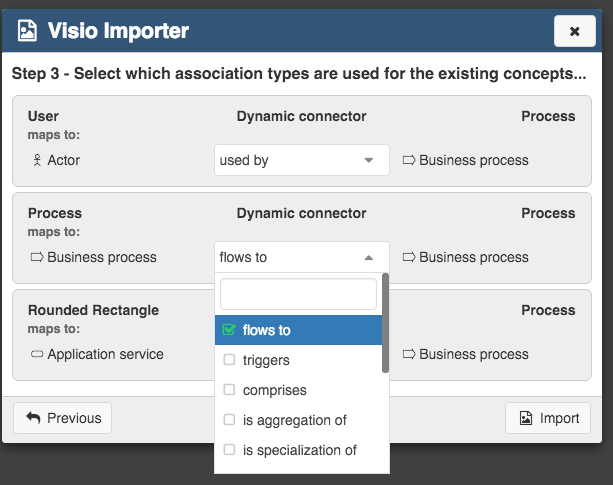613x485 pixels.
Task: Click the dropdown list scrollbar
Action: [x=386, y=322]
